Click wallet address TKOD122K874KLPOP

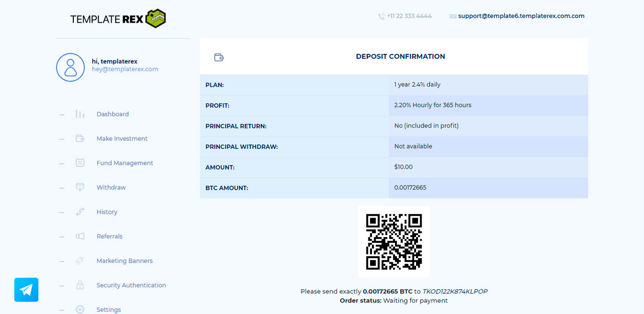tap(455, 291)
